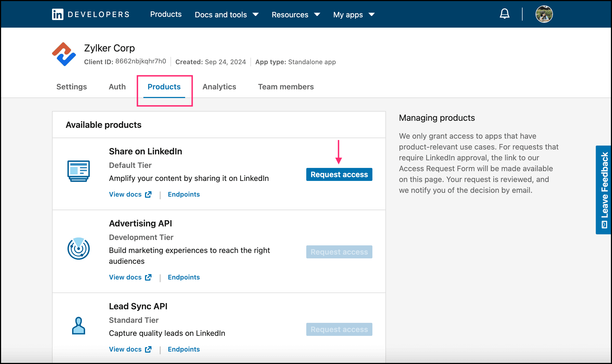Image resolution: width=612 pixels, height=364 pixels.
Task: Open Endpoints link under Advertising API
Action: click(183, 277)
